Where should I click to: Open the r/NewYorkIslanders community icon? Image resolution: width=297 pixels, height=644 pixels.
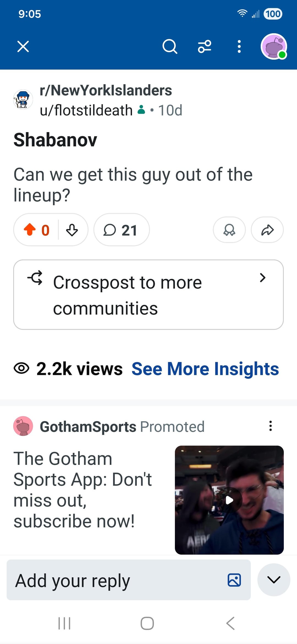23,100
